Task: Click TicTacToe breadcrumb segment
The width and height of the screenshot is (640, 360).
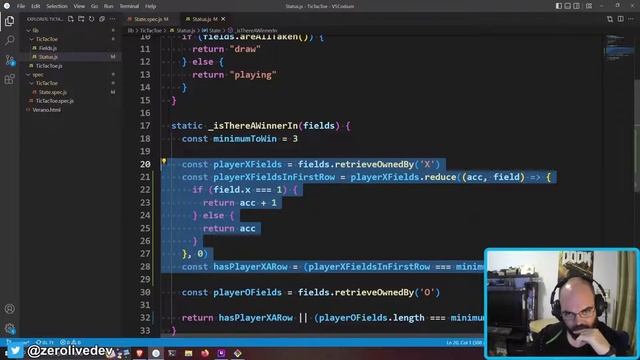Action: tap(151, 31)
